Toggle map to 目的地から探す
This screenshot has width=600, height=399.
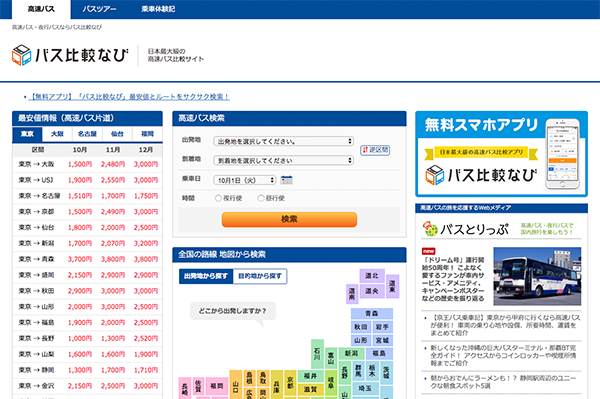[260, 276]
